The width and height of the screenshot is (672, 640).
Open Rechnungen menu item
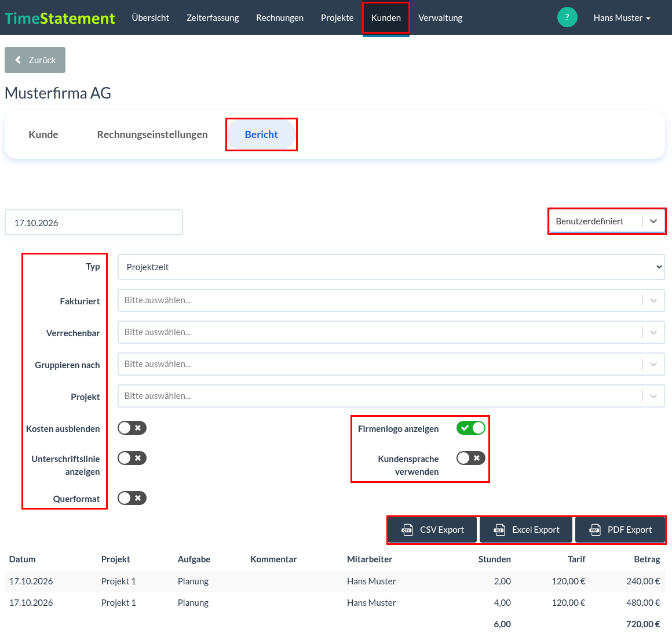(280, 18)
